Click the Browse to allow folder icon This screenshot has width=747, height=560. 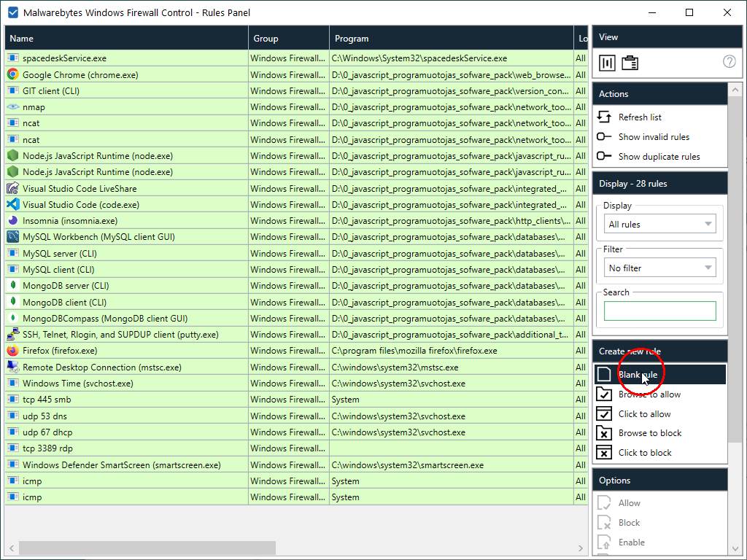tap(604, 394)
